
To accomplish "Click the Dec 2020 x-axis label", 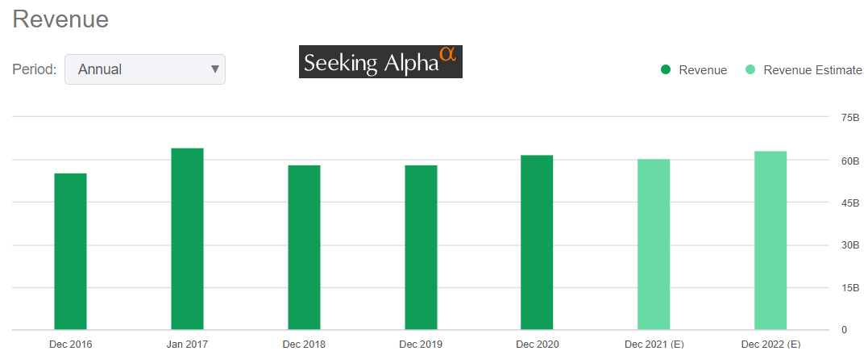I will [538, 345].
